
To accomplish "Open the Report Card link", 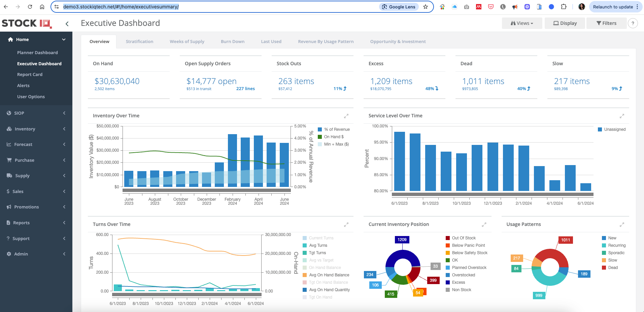I will [x=30, y=75].
